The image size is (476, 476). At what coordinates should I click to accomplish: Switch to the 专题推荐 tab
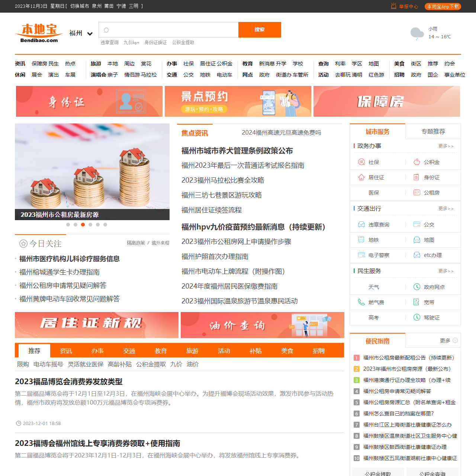point(433,132)
